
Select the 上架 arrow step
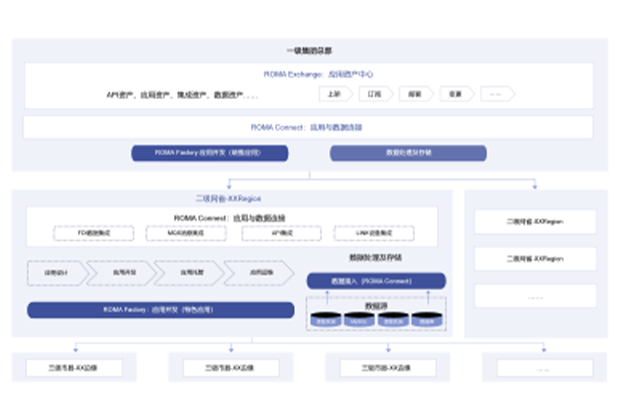point(336,94)
